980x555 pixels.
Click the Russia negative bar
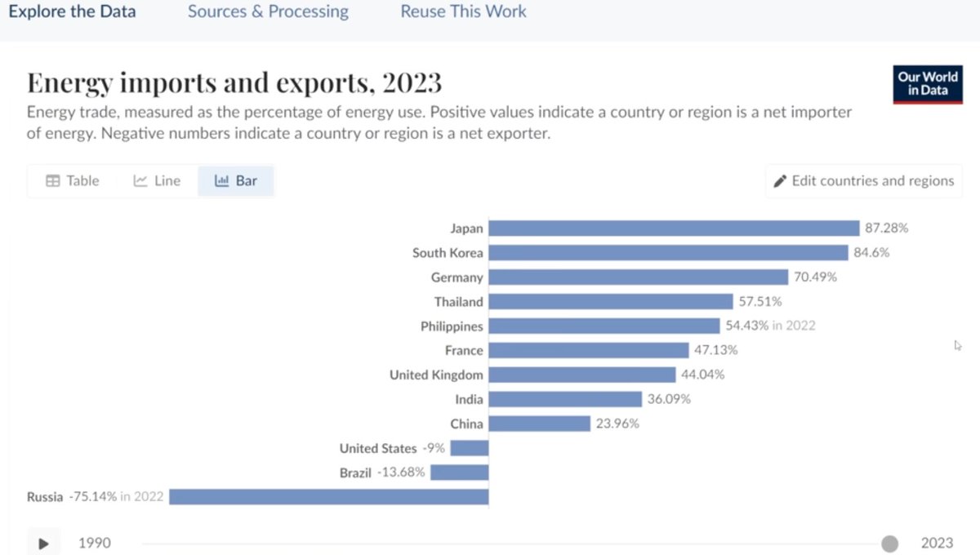tap(329, 497)
